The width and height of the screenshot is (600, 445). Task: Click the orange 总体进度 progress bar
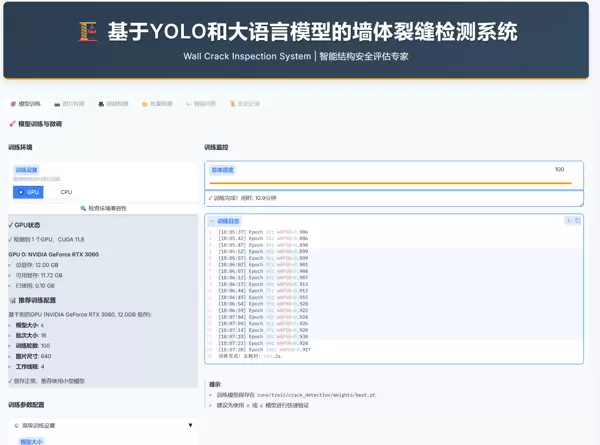click(x=389, y=183)
